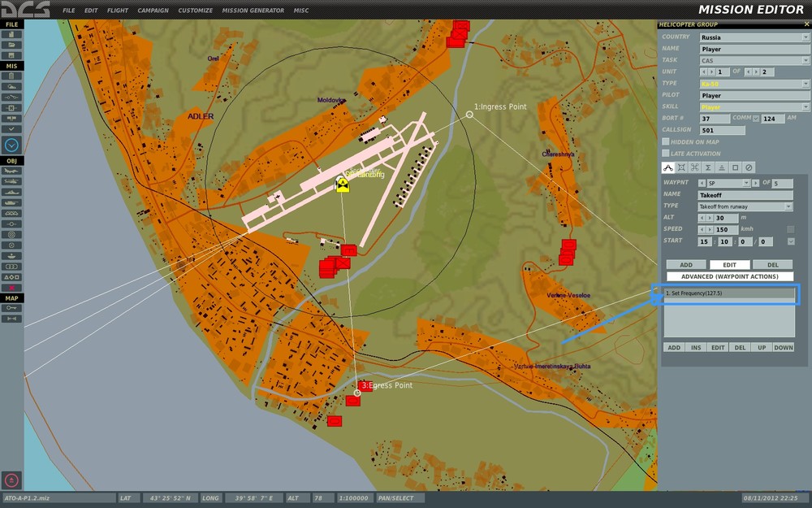Click the INS action button
812x508 pixels.
tap(696, 347)
